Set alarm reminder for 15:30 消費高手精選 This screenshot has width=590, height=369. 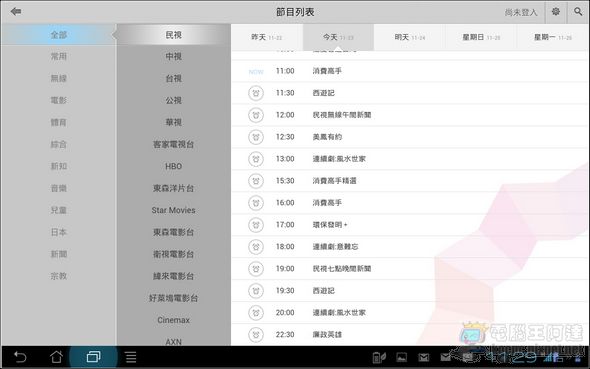[x=256, y=181]
